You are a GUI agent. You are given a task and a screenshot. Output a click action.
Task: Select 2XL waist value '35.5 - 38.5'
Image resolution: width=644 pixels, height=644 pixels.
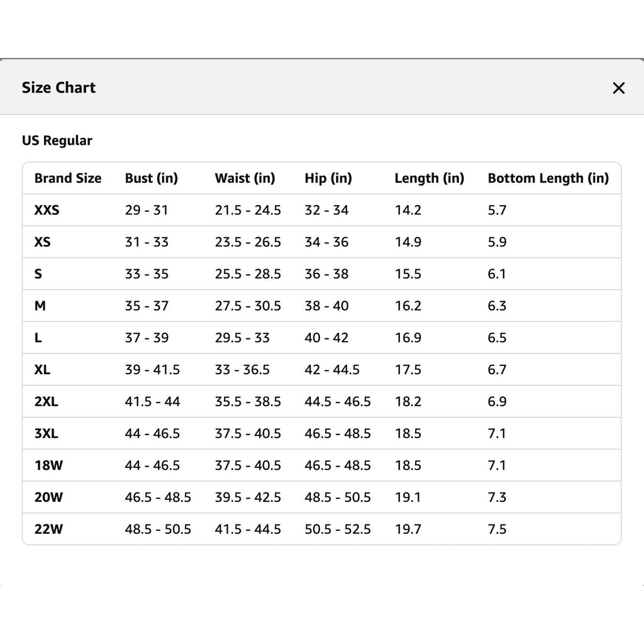tap(248, 401)
